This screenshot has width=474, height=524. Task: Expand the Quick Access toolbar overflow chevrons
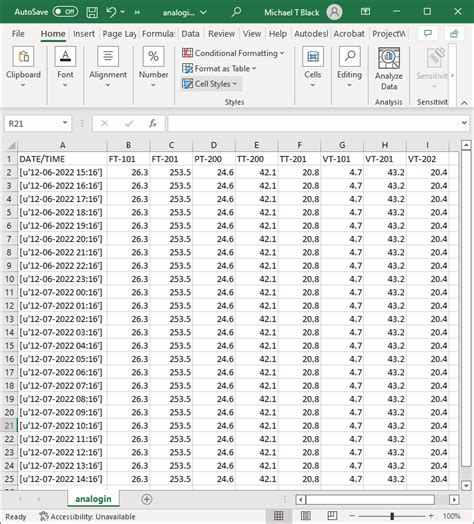[x=137, y=12]
